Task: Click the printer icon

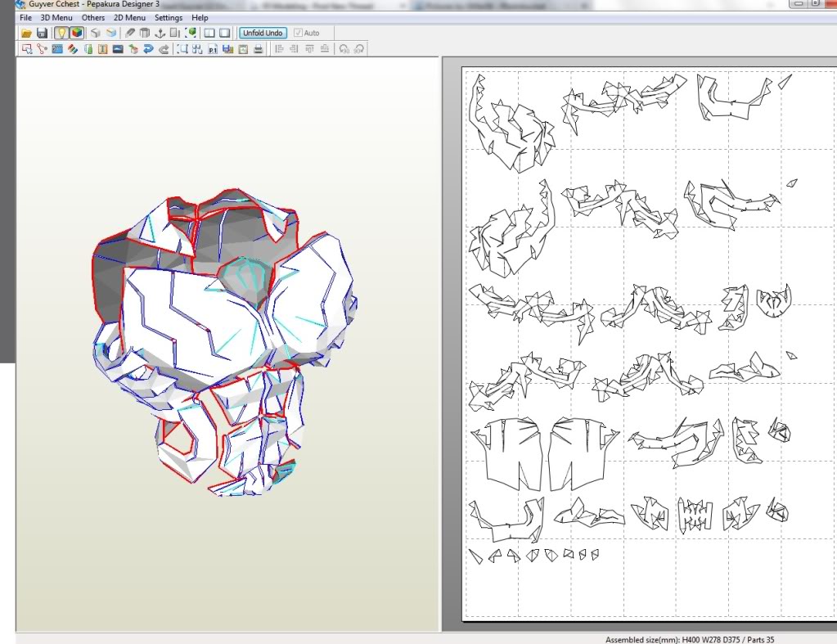Action: pyautogui.click(x=259, y=49)
